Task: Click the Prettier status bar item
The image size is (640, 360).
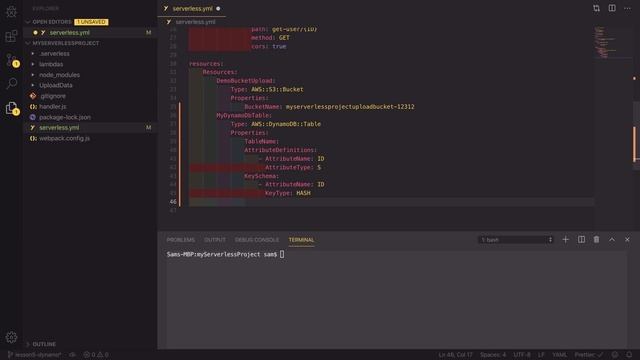Action: [589, 355]
